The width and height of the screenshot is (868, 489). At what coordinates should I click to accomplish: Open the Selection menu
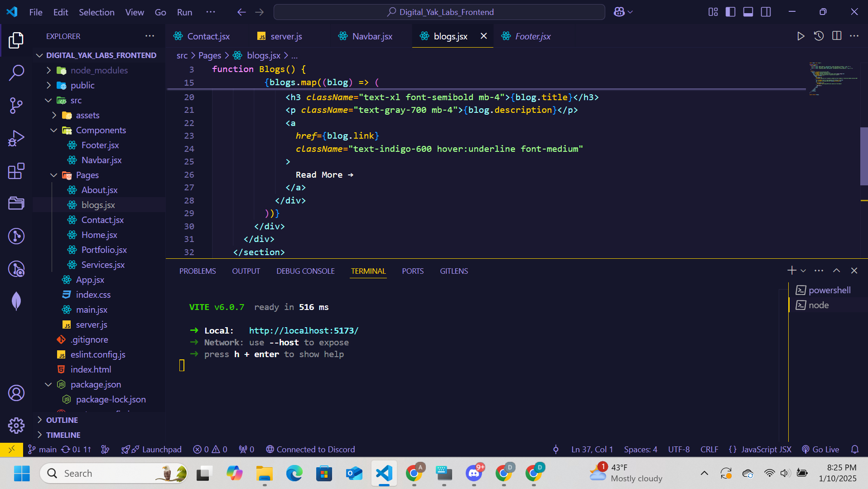click(96, 12)
